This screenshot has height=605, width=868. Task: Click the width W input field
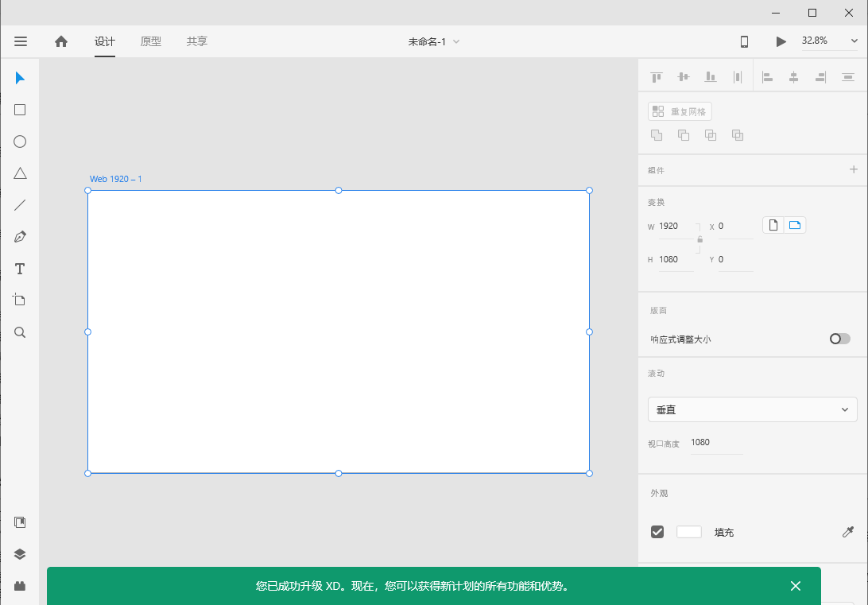point(674,227)
